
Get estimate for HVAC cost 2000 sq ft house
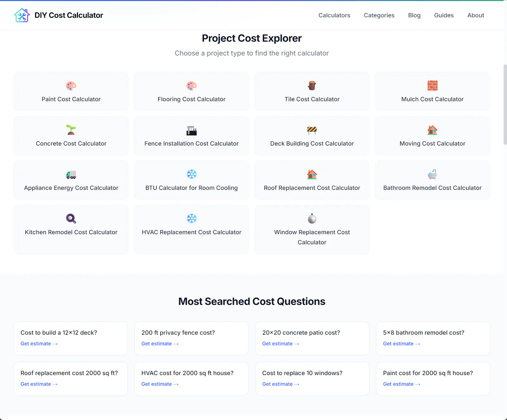point(160,384)
